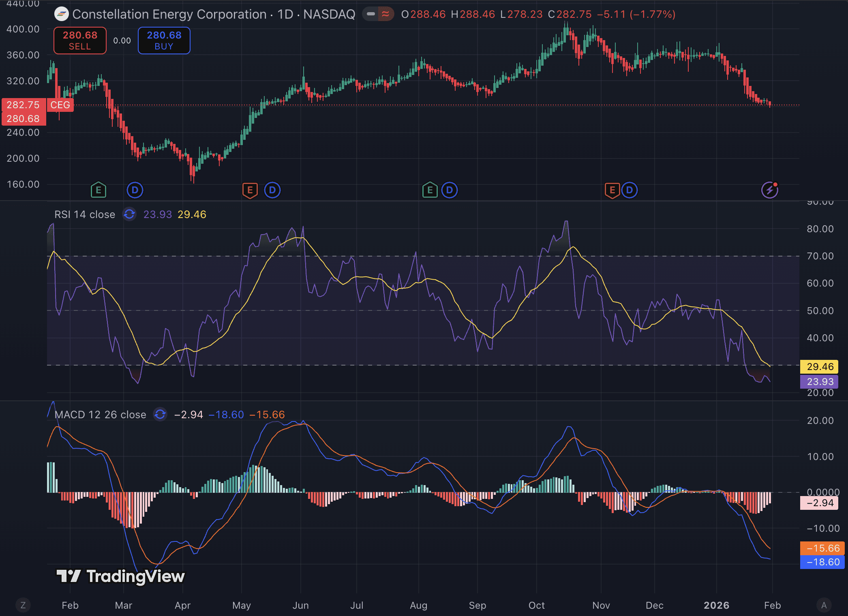The image size is (848, 616).
Task: Click the Constellation Energy logo icon
Action: pyautogui.click(x=62, y=14)
